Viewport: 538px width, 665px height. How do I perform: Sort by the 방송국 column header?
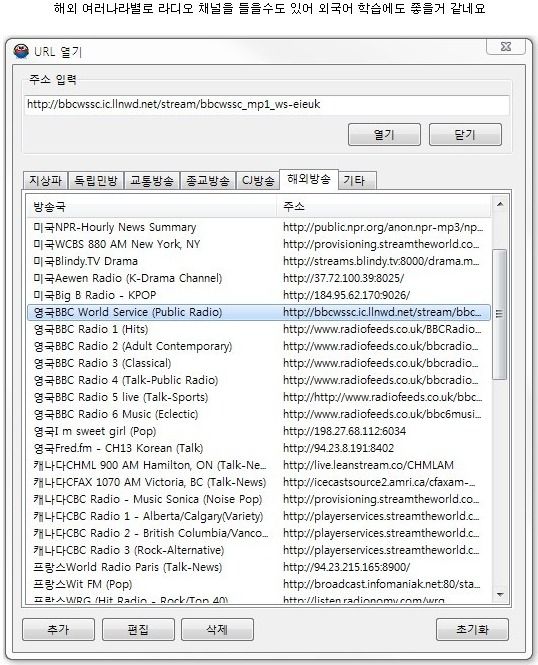(152, 207)
